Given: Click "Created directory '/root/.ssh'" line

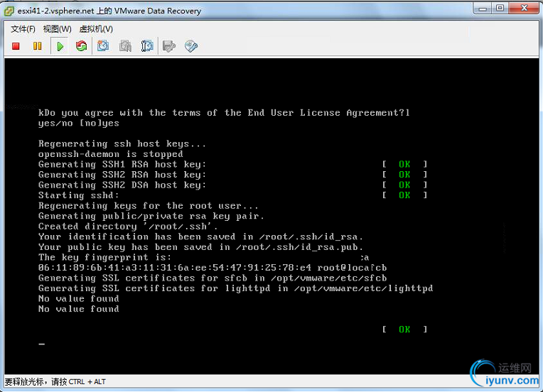Looking at the screenshot, I should (x=128, y=227).
